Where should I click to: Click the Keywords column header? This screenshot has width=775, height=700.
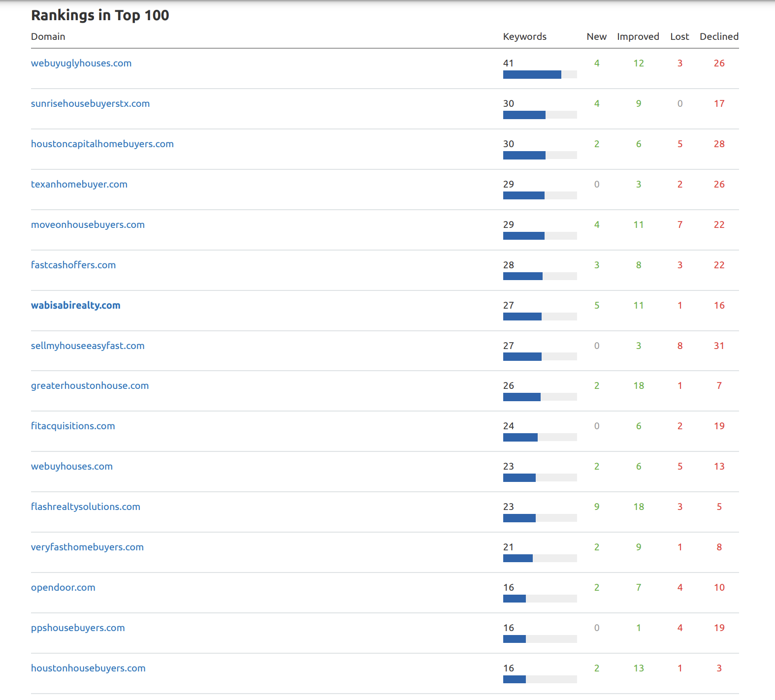click(525, 36)
